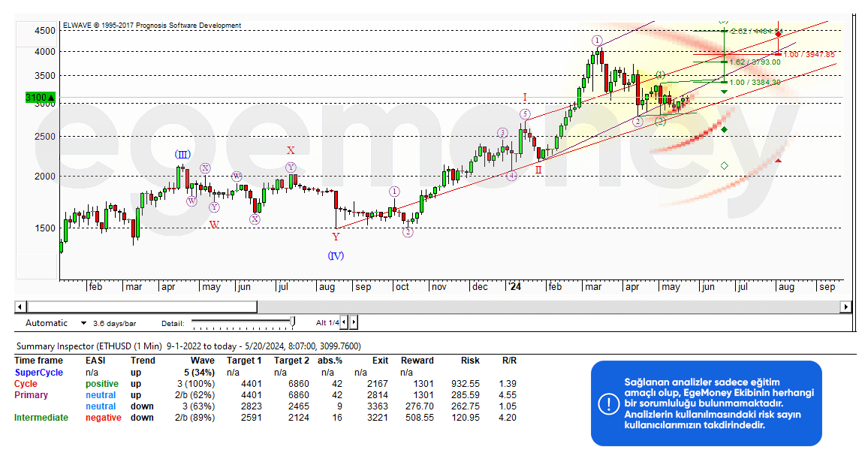
Task: Click the blue (IV) wave label on chart
Action: pos(336,256)
